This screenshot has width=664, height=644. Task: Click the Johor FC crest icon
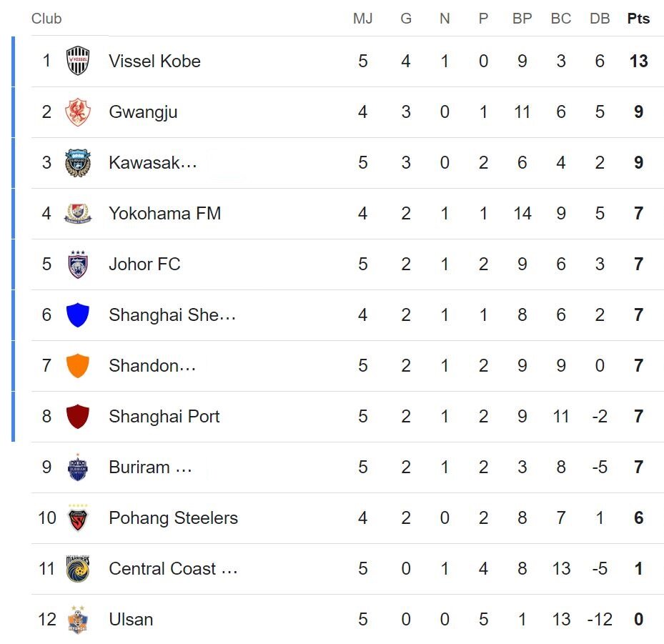coord(77,264)
